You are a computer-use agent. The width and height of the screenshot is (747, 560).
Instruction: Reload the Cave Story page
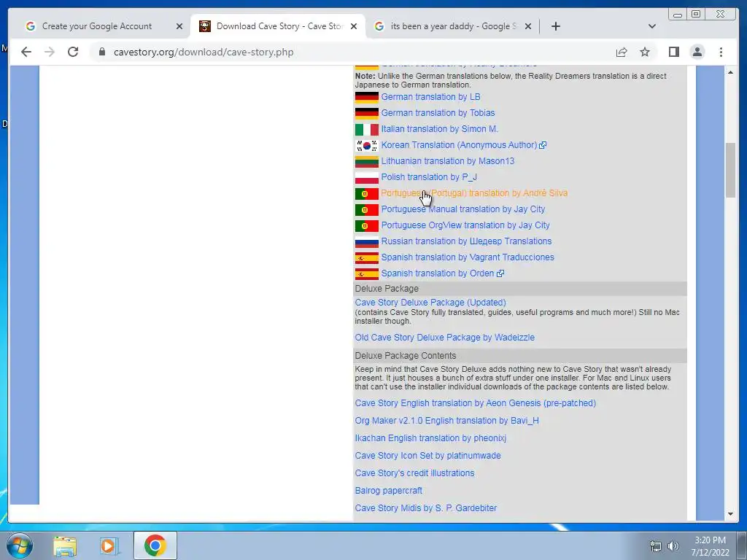point(73,52)
